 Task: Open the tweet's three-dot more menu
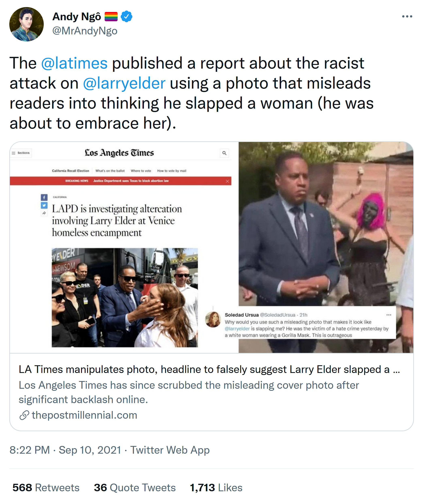coord(407,17)
